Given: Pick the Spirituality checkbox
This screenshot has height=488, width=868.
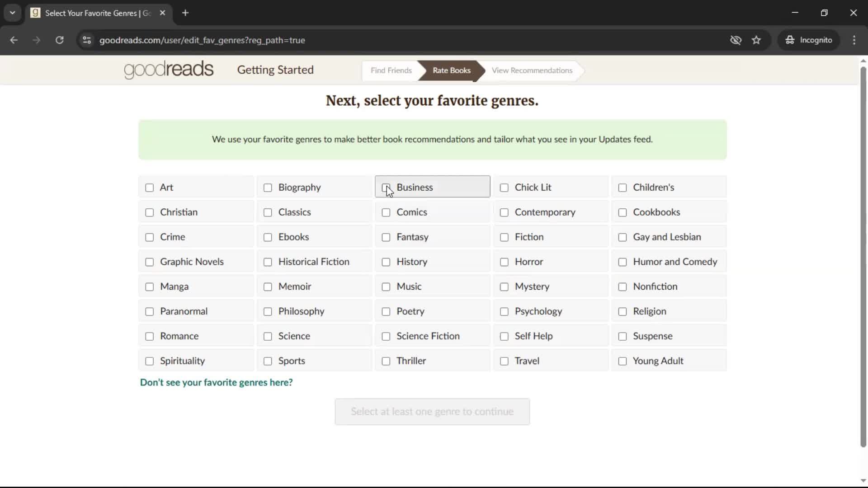Looking at the screenshot, I should (x=150, y=361).
